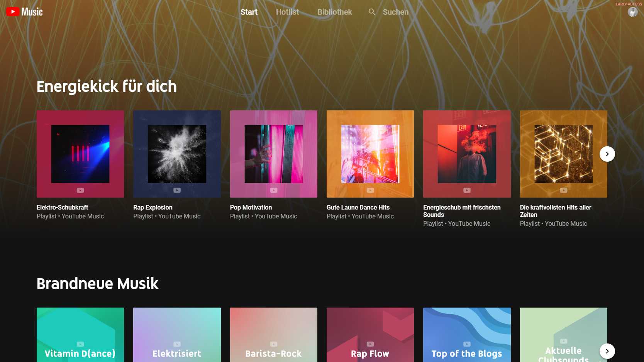The image size is (644, 362).
Task: Click the video icon on Top of the Blogs tile
Action: click(x=467, y=344)
